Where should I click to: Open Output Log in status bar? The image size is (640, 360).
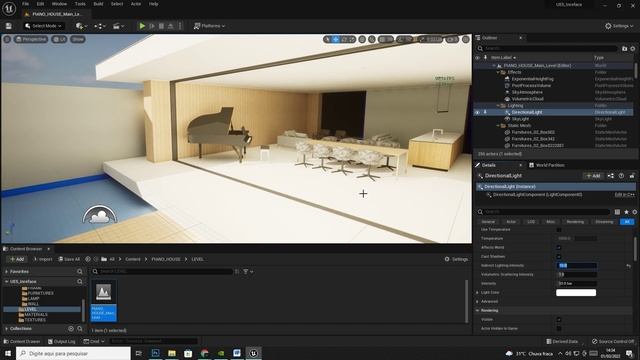[62, 341]
